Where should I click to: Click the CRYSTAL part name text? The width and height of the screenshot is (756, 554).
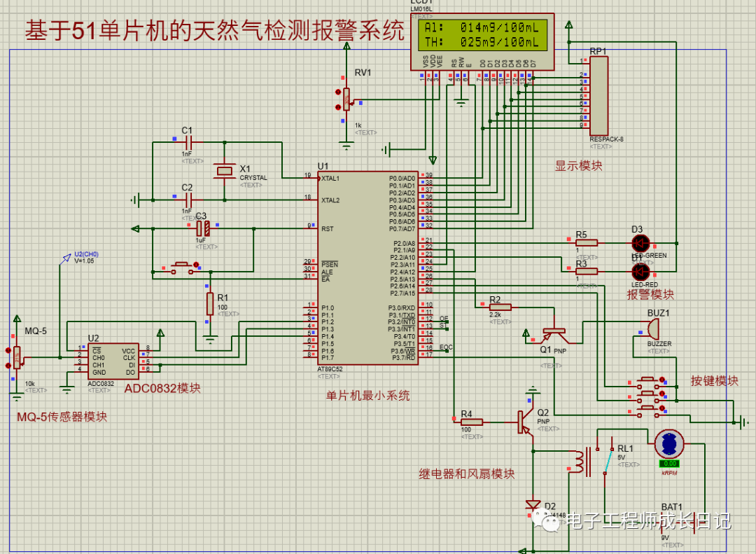coord(253,178)
